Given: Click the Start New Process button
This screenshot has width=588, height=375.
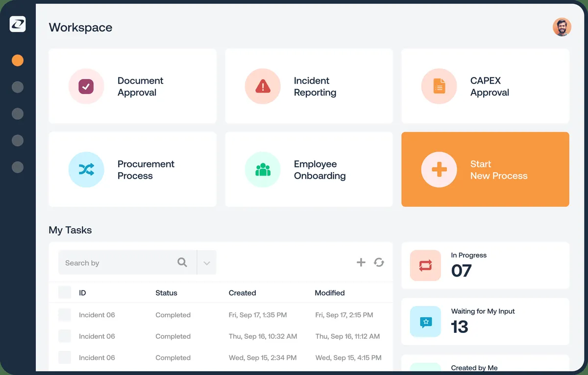Looking at the screenshot, I should tap(486, 169).
